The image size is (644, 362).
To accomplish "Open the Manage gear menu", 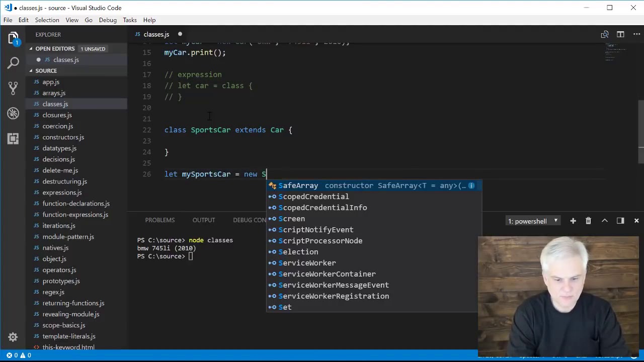I will (x=13, y=337).
